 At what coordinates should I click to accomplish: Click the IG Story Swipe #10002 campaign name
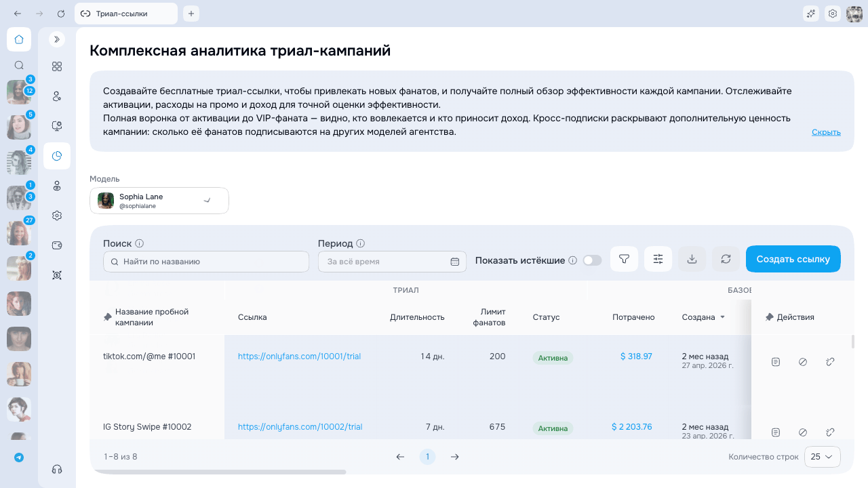tap(147, 427)
